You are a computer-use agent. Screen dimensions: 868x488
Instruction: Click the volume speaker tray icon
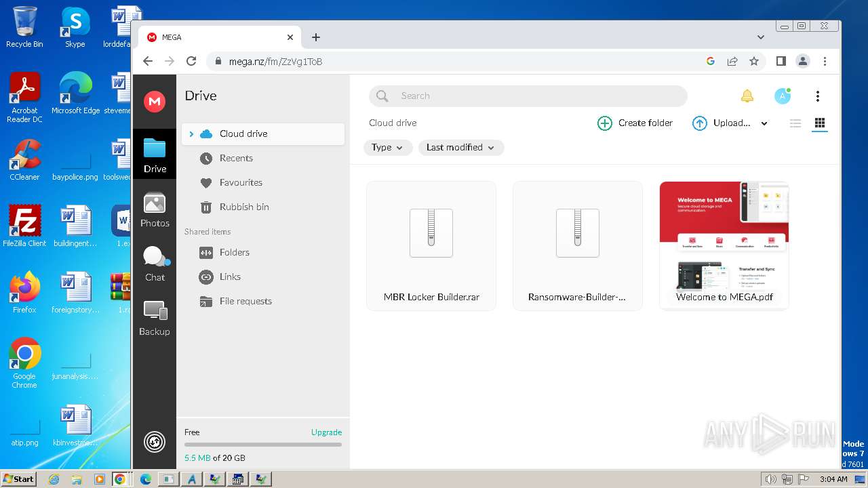[x=770, y=479]
